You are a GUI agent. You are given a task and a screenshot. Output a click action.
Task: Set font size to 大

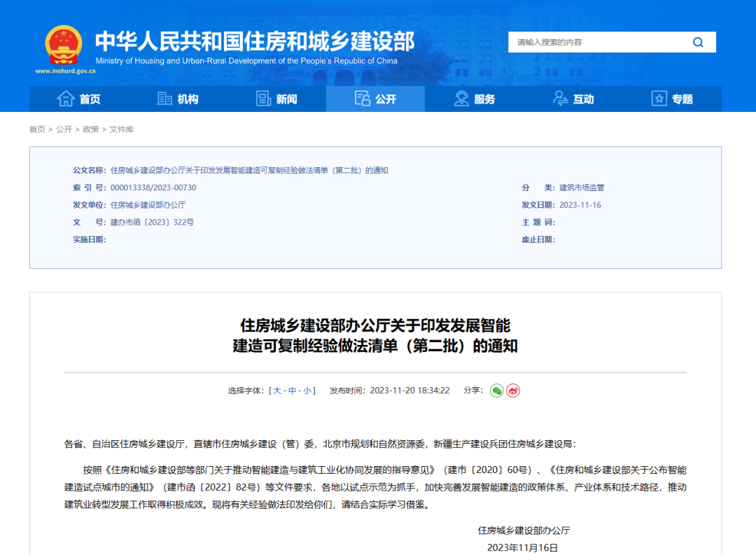point(277,391)
